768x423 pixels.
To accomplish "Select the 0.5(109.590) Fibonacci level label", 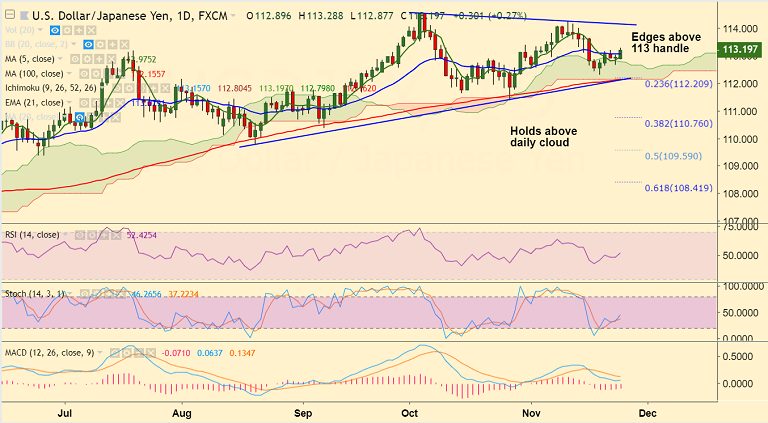I will coord(673,156).
